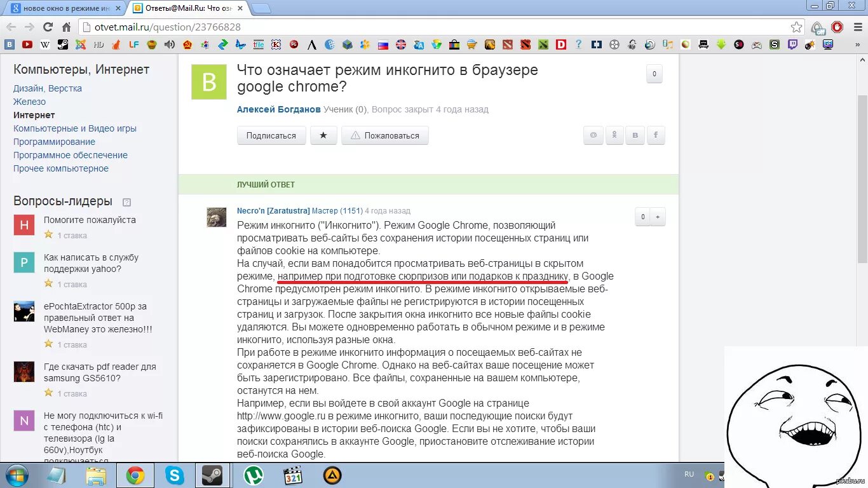Share the question on VK
868x488 pixels.
(635, 135)
